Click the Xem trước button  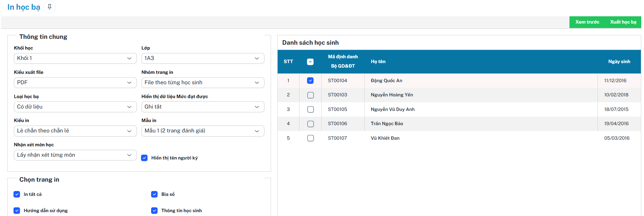click(x=587, y=22)
